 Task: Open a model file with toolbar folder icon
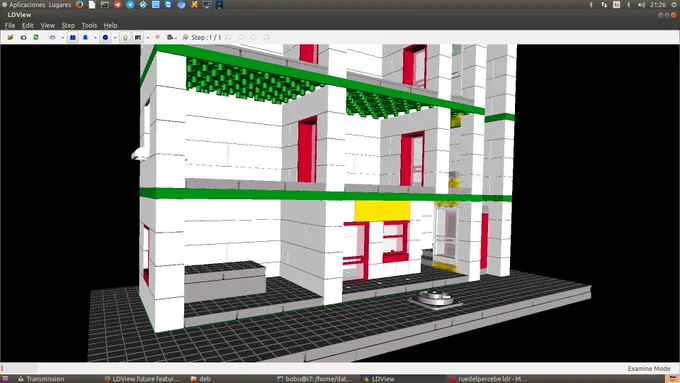click(x=10, y=37)
